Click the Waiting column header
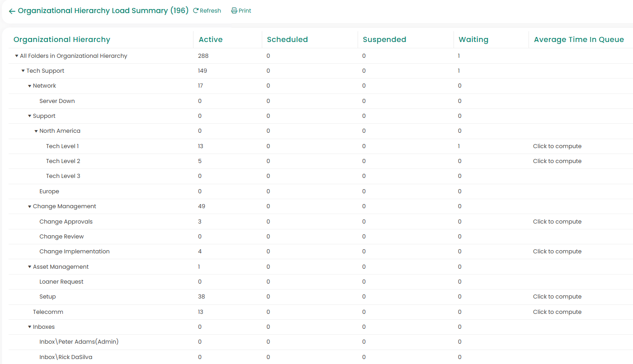 (473, 40)
